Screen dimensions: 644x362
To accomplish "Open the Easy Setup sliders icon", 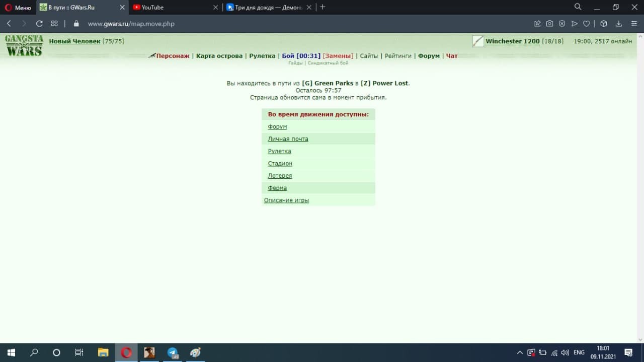I will pyautogui.click(x=634, y=24).
